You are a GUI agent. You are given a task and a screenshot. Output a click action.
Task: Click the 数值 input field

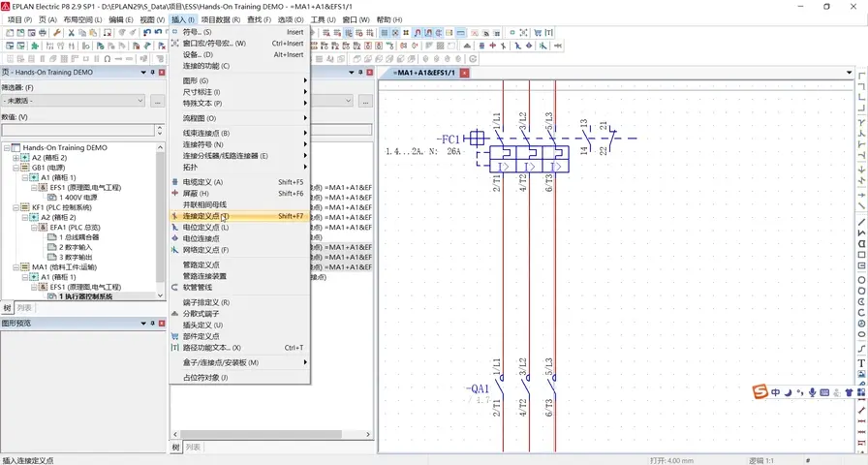(78, 130)
